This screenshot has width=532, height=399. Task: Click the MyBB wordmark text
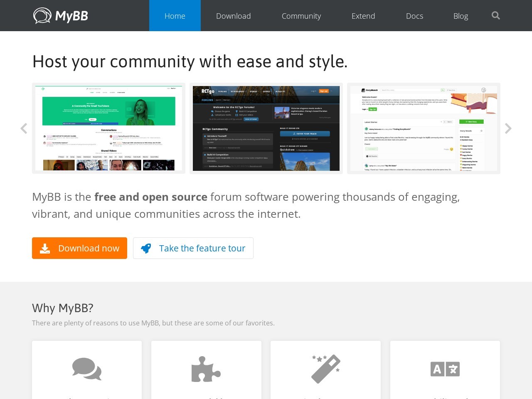[71, 16]
